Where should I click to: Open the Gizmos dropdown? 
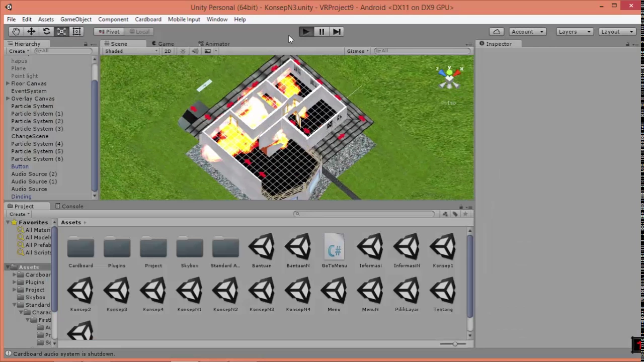[358, 51]
